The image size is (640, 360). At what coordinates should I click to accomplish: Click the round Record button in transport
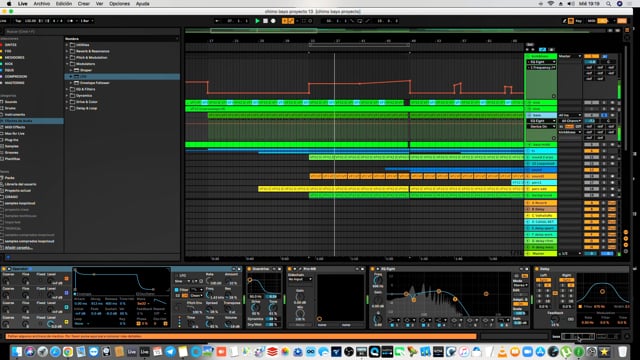273,21
